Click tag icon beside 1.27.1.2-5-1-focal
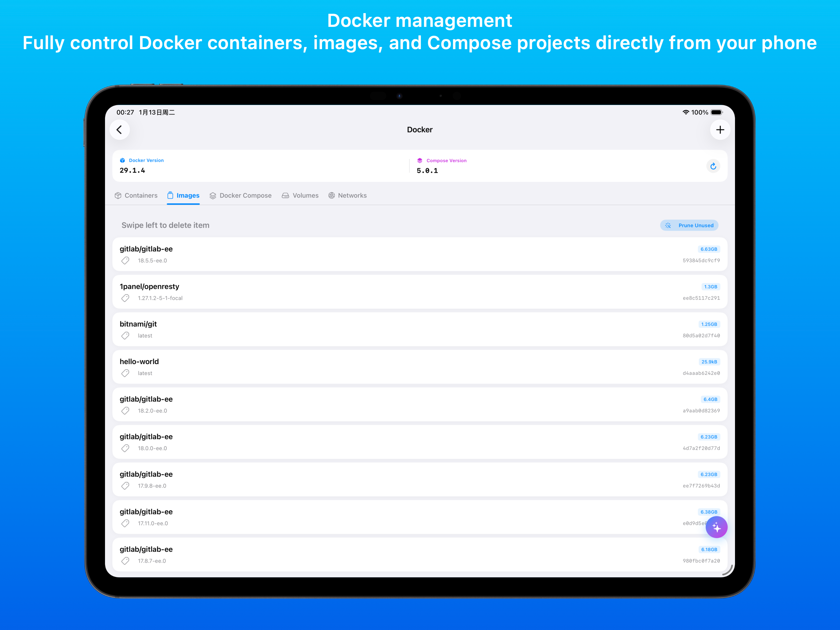 point(125,298)
